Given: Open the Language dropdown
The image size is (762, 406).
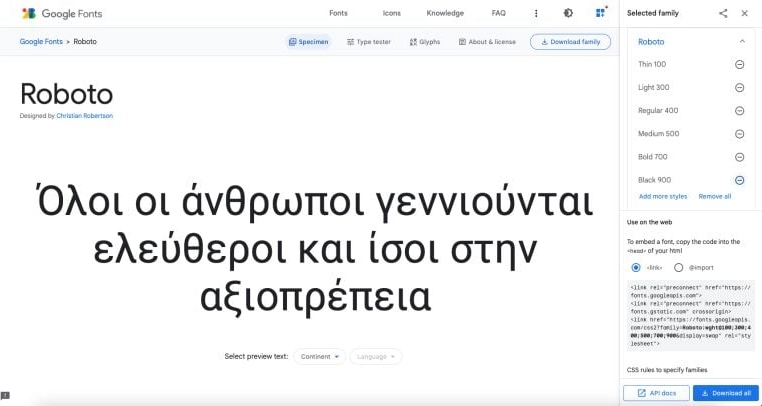Looking at the screenshot, I should pos(376,356).
